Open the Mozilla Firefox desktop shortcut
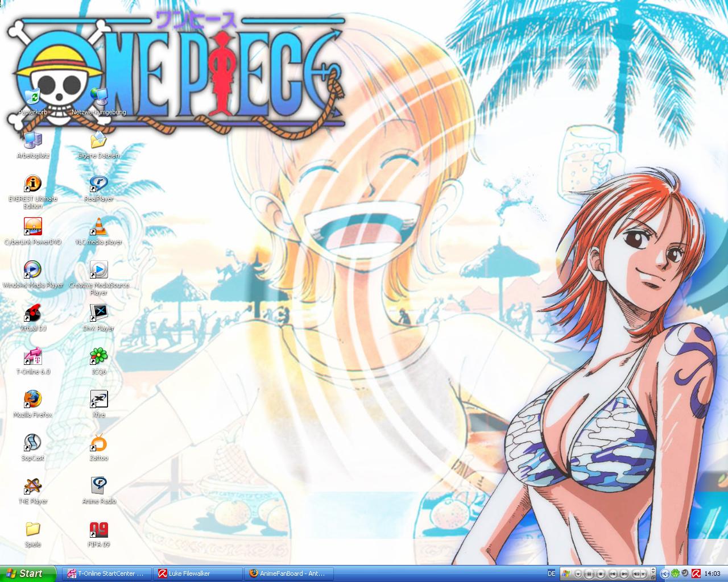 click(x=33, y=400)
